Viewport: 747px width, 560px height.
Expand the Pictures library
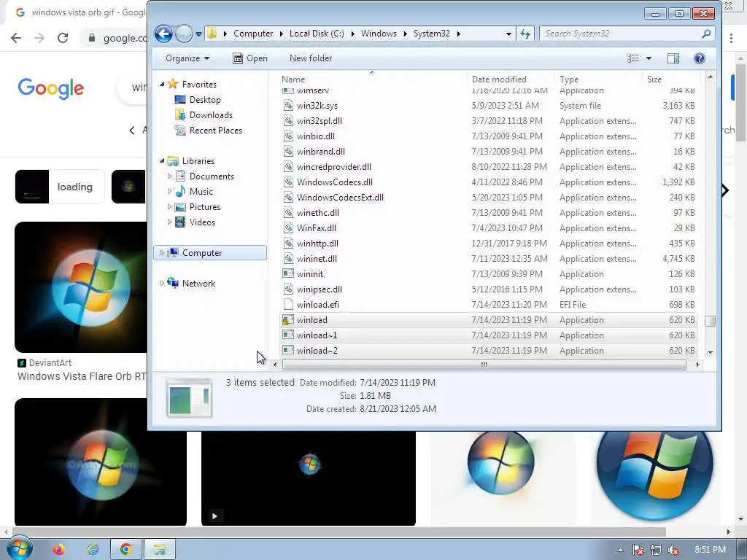tap(169, 206)
